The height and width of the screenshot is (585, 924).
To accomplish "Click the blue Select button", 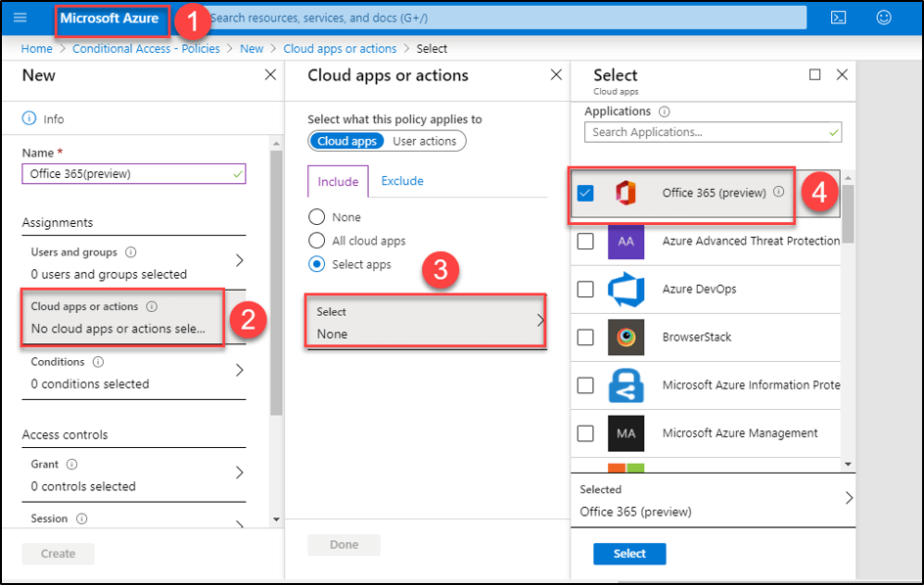I will (x=629, y=554).
